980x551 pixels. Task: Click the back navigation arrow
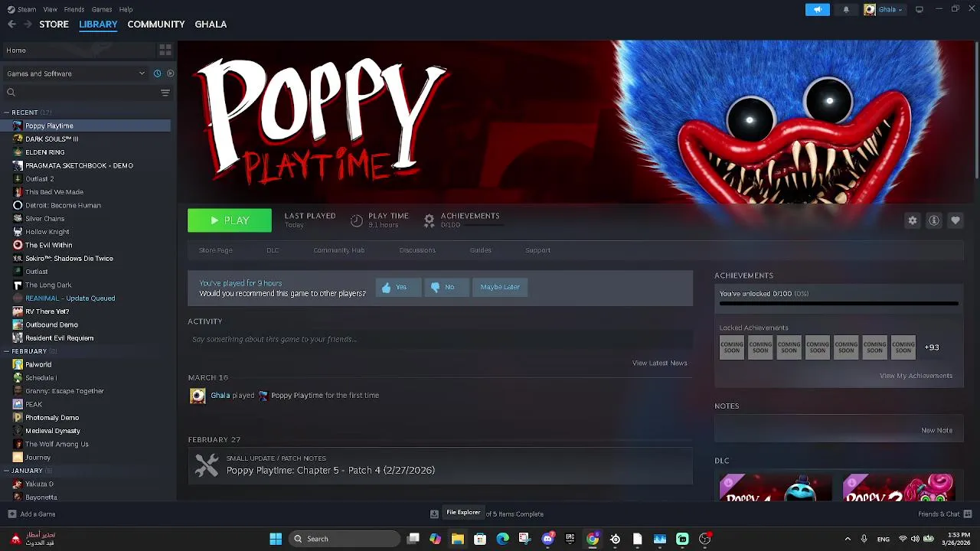[x=11, y=24]
